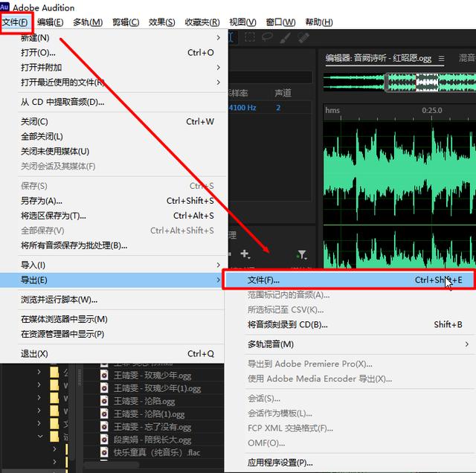Click the horizontal scrollbar under file list

[111, 465]
